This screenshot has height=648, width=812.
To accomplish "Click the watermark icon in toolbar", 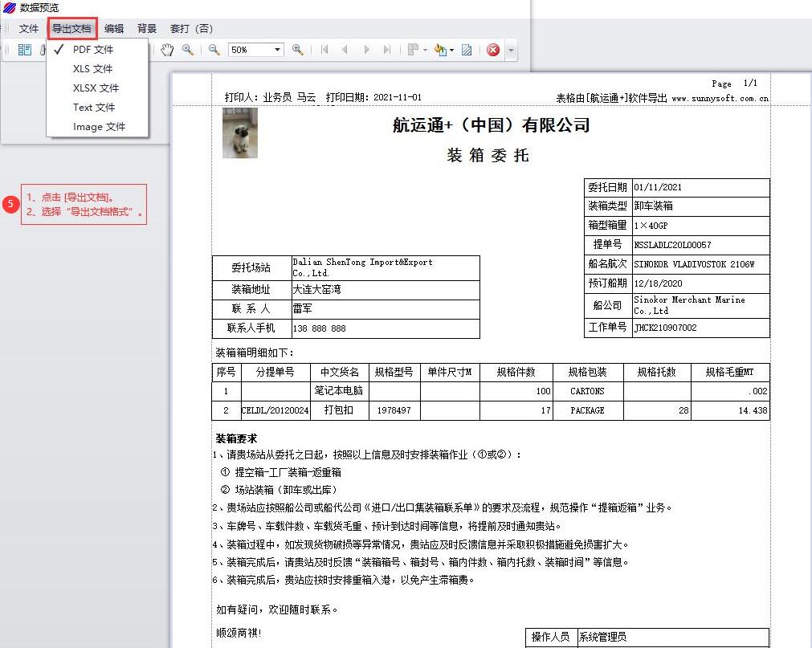I will pyautogui.click(x=467, y=50).
